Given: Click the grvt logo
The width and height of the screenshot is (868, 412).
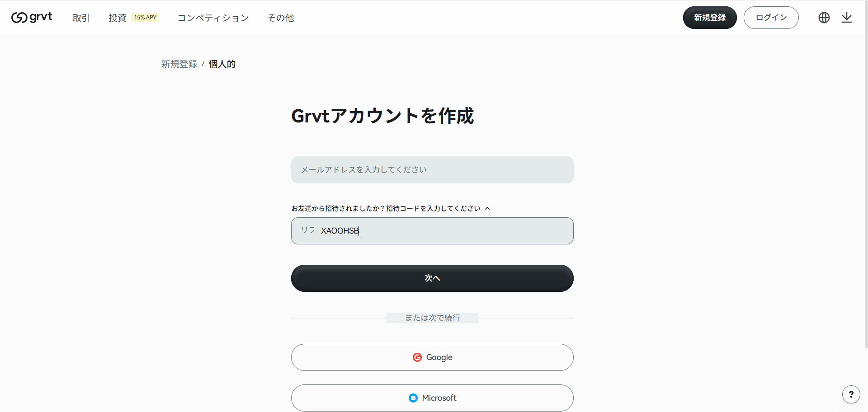Looking at the screenshot, I should 31,17.
